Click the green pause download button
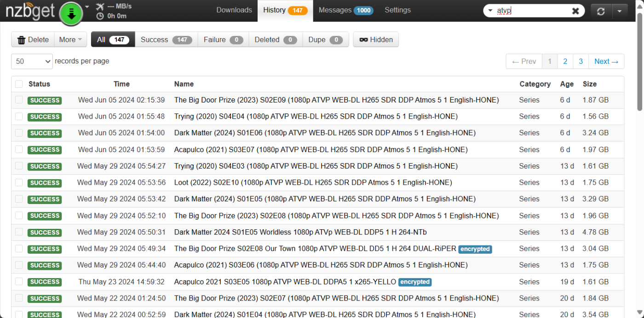Viewport: 644px width, 318px height. pos(71,13)
